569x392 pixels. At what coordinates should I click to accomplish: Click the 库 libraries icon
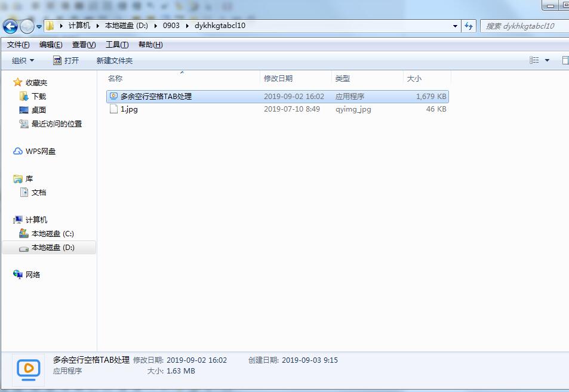click(x=18, y=179)
